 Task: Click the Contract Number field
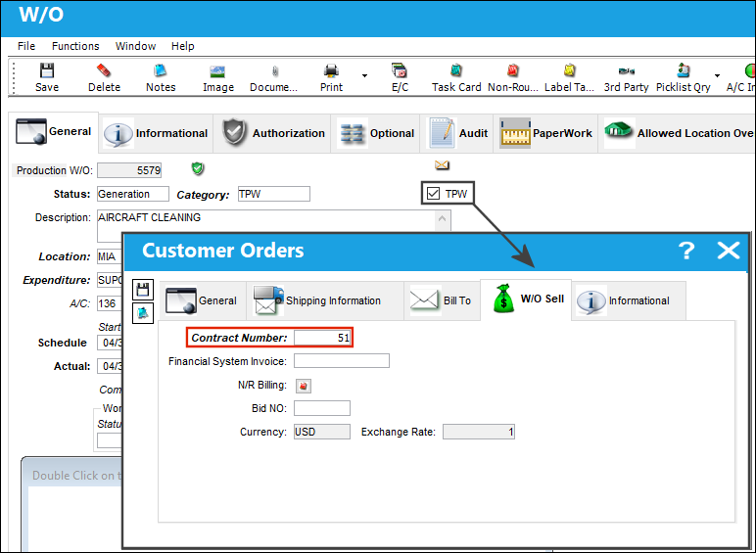(322, 338)
